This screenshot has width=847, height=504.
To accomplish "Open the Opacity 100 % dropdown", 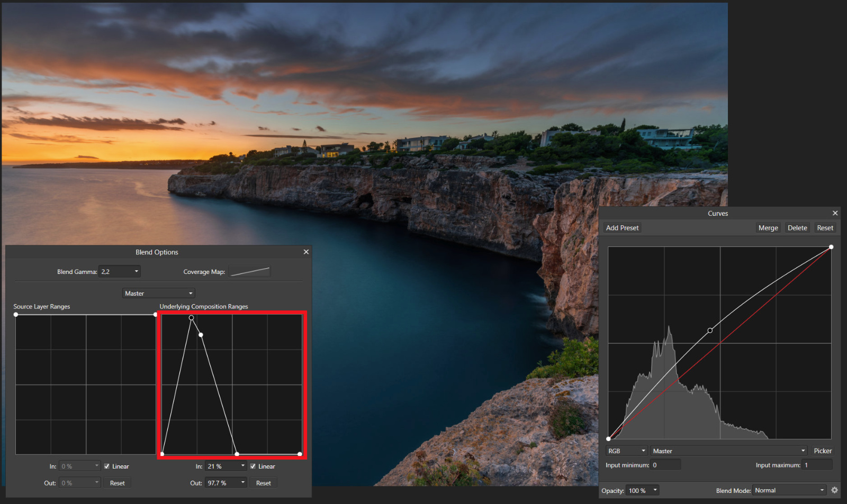I will 643,490.
